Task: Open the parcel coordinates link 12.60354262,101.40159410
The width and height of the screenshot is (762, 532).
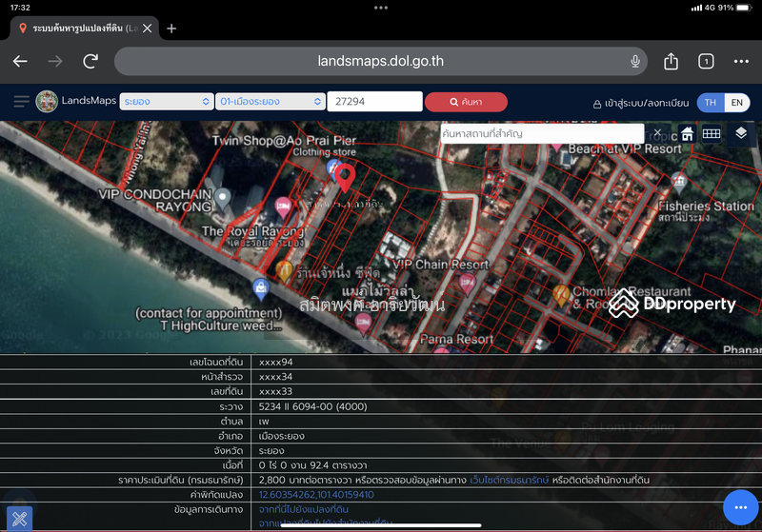Action: (x=316, y=495)
